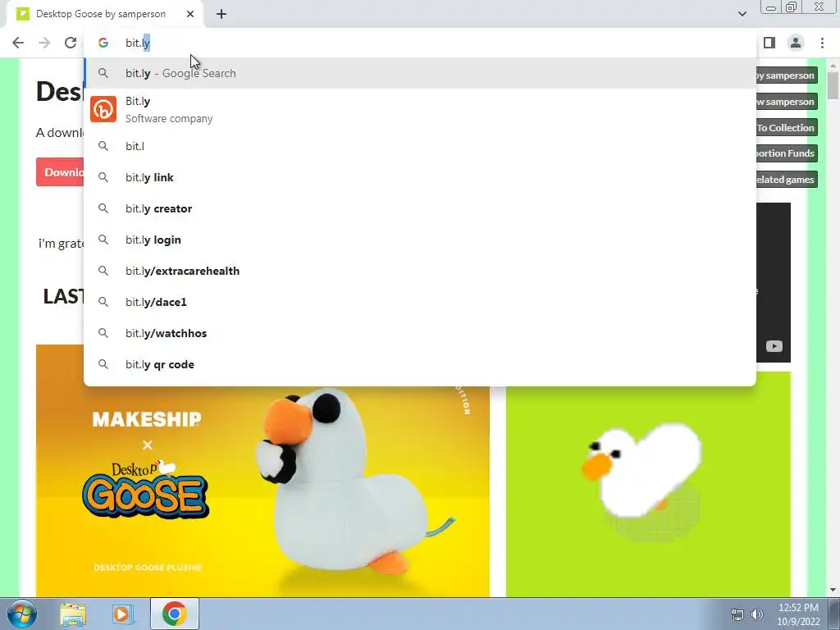Click the Add To Collection button
Viewport: 840px width, 630px height.
(x=787, y=127)
